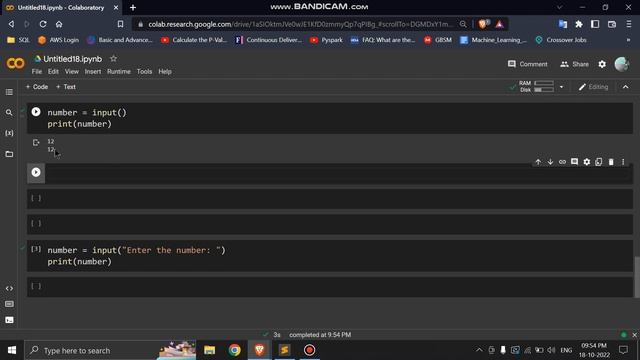Open the table of contents sidebar icon
The image size is (640, 360).
coord(9,92)
